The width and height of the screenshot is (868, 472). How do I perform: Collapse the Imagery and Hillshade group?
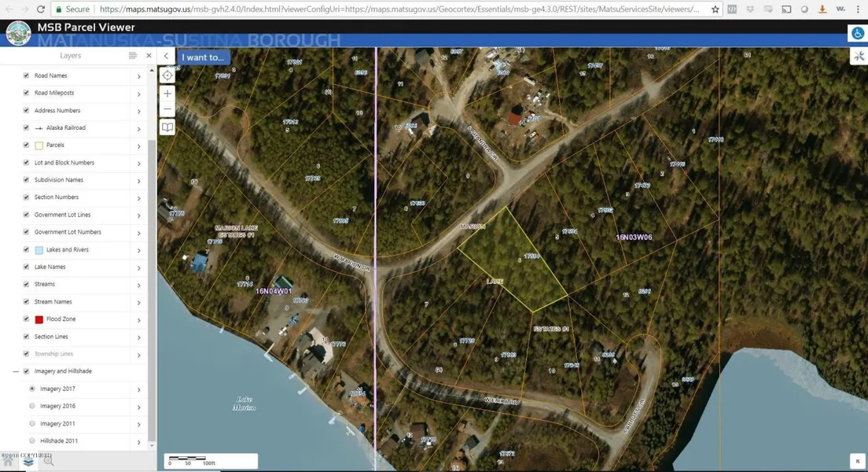16,371
